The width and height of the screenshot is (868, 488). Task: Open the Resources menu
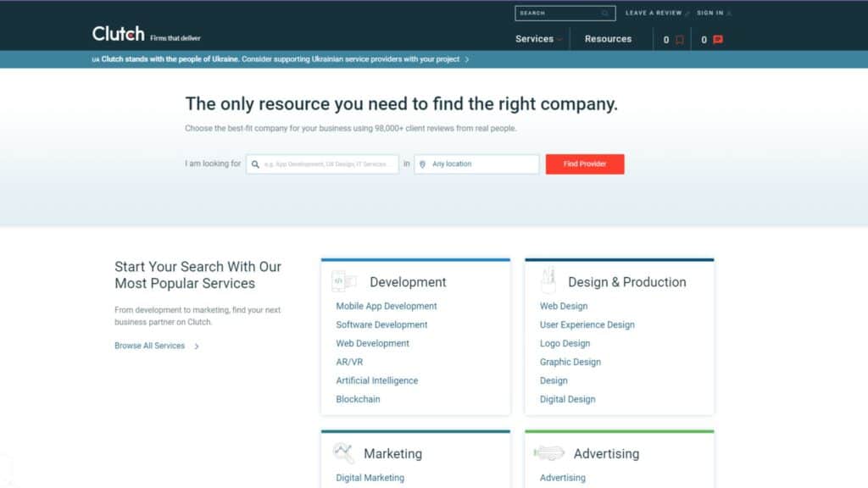click(x=608, y=39)
